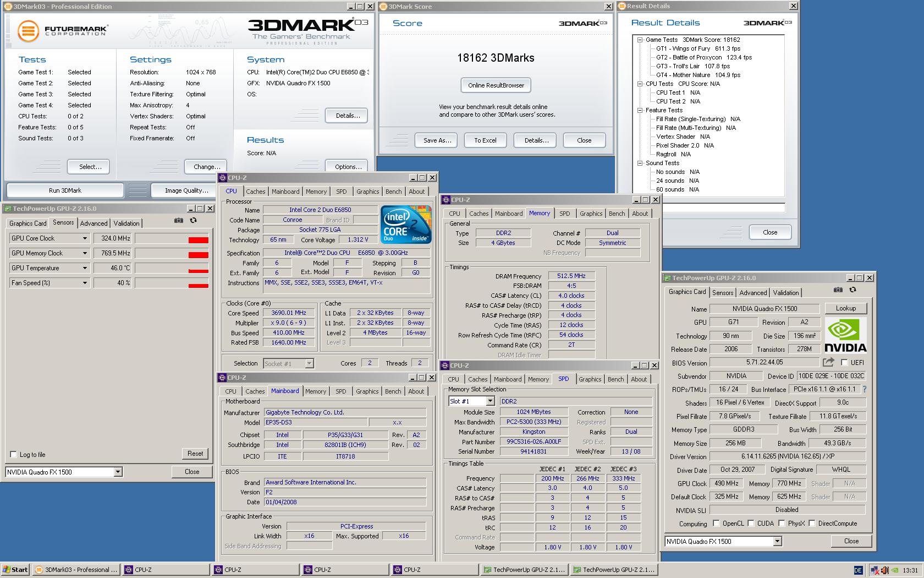Click 3DMark03 taskbar button

tap(76, 570)
